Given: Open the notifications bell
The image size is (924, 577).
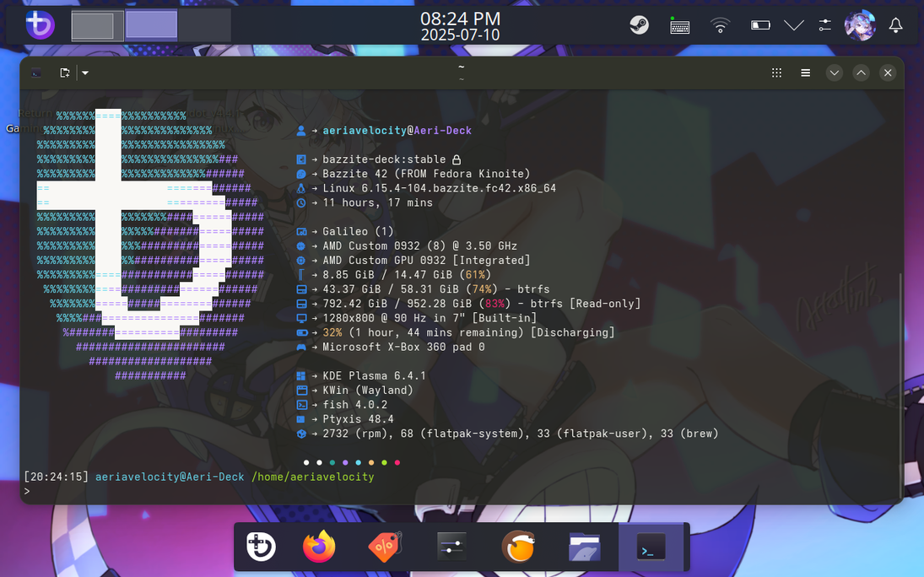Looking at the screenshot, I should click(x=895, y=25).
